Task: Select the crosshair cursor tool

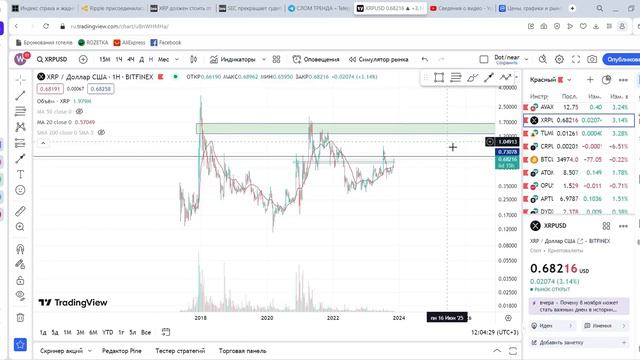Action: pyautogui.click(x=20, y=80)
